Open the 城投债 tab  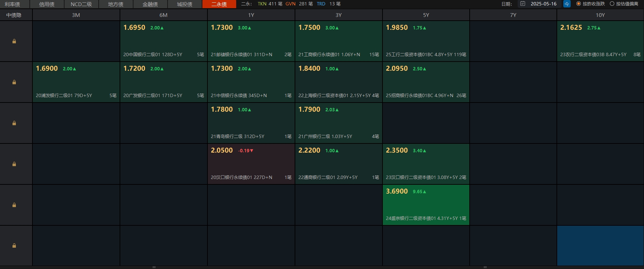(185, 4)
